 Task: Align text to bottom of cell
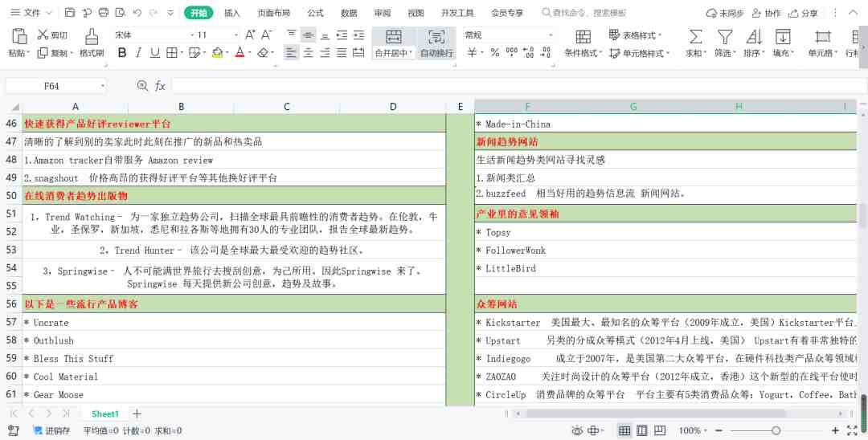click(x=325, y=35)
